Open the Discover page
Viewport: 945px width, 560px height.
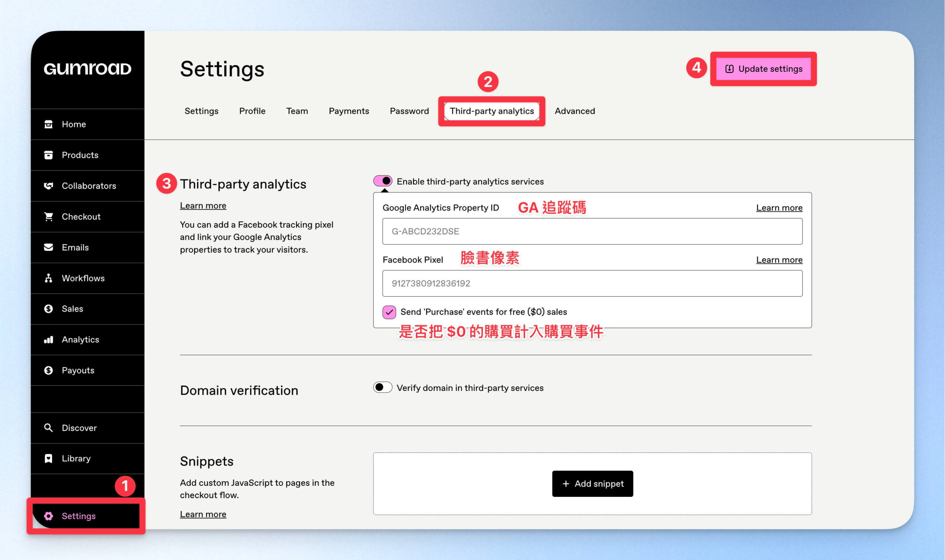coord(87,427)
